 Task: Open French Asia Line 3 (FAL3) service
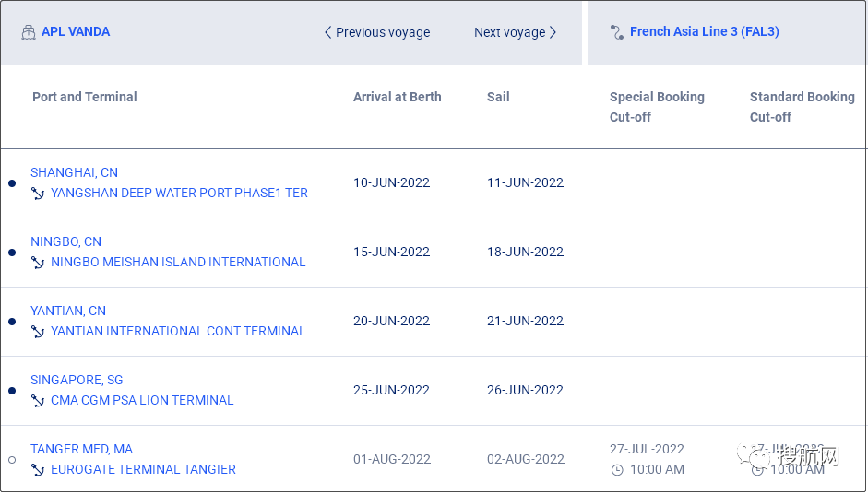pos(704,32)
